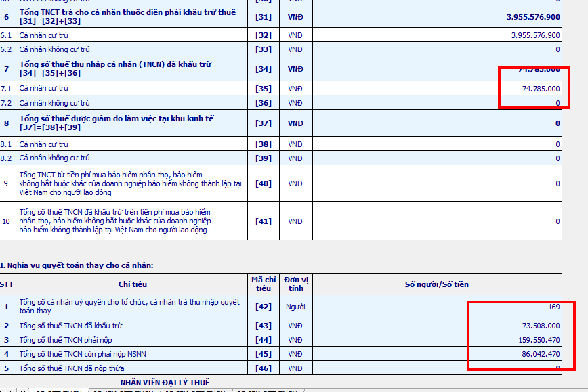Screen dimensions: 588x392
Task: Click the 'Mã chỉ tiêu' column header
Action: coord(264,284)
